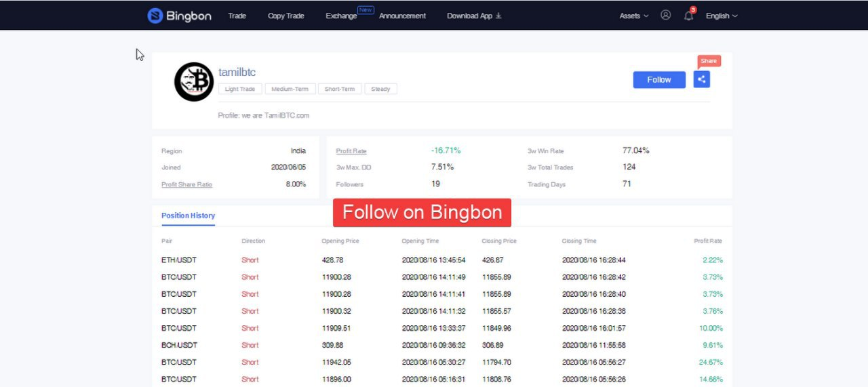Open the Trade menu
Screen dimensions: 868x387
(237, 16)
